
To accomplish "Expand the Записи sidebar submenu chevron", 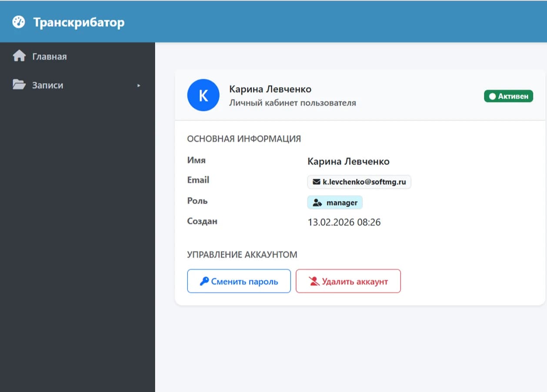I will [x=139, y=86].
